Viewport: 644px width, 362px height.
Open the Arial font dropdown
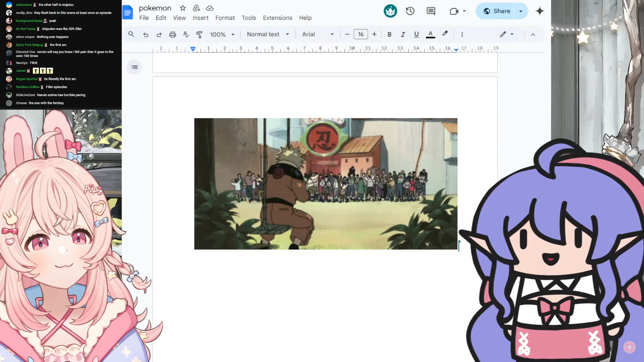pyautogui.click(x=318, y=35)
